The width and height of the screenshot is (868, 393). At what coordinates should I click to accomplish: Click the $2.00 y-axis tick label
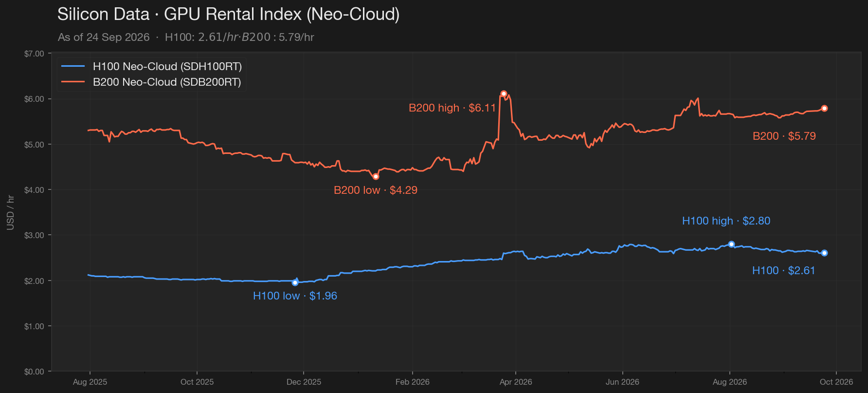click(34, 281)
